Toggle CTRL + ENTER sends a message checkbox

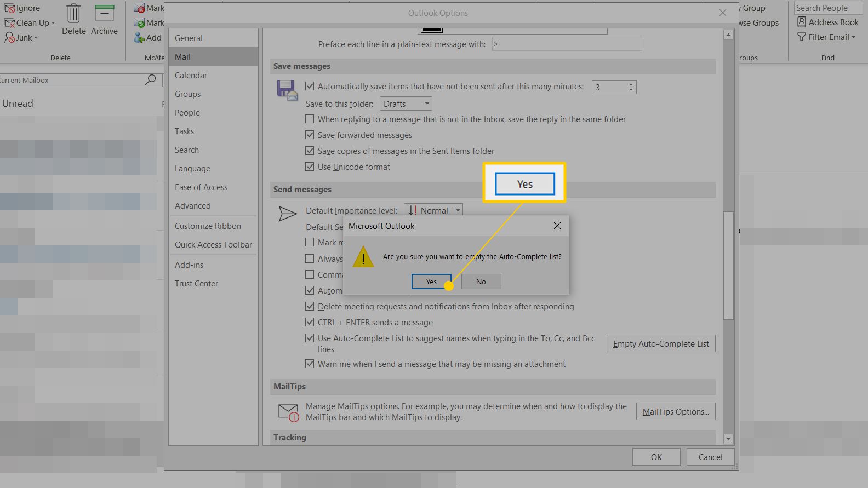click(x=310, y=322)
